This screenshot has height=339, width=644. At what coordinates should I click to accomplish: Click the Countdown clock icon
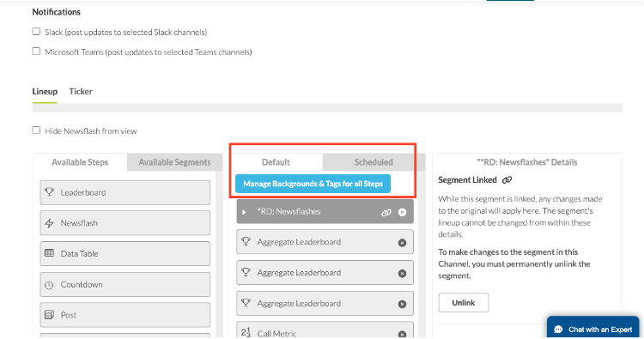point(49,285)
